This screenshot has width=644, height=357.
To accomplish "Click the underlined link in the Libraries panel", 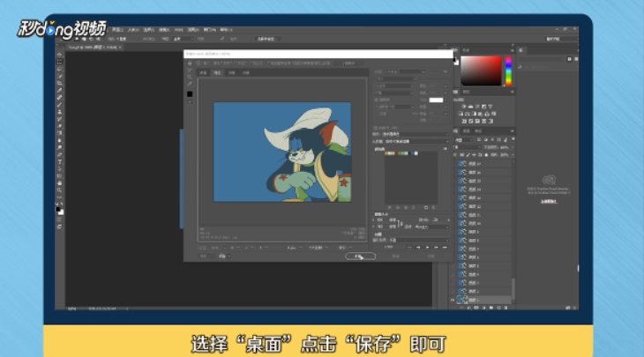I will [549, 202].
